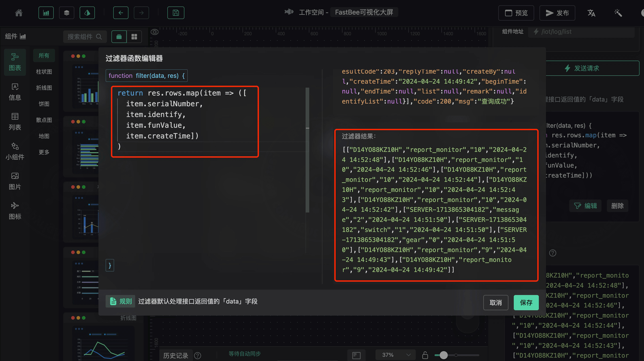
Task: Toggle the canvas zoom lock icon
Action: [425, 355]
